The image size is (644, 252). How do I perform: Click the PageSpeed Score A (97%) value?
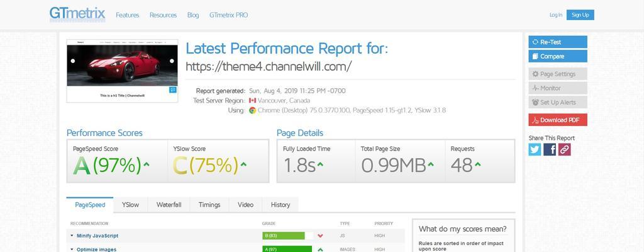click(108, 165)
